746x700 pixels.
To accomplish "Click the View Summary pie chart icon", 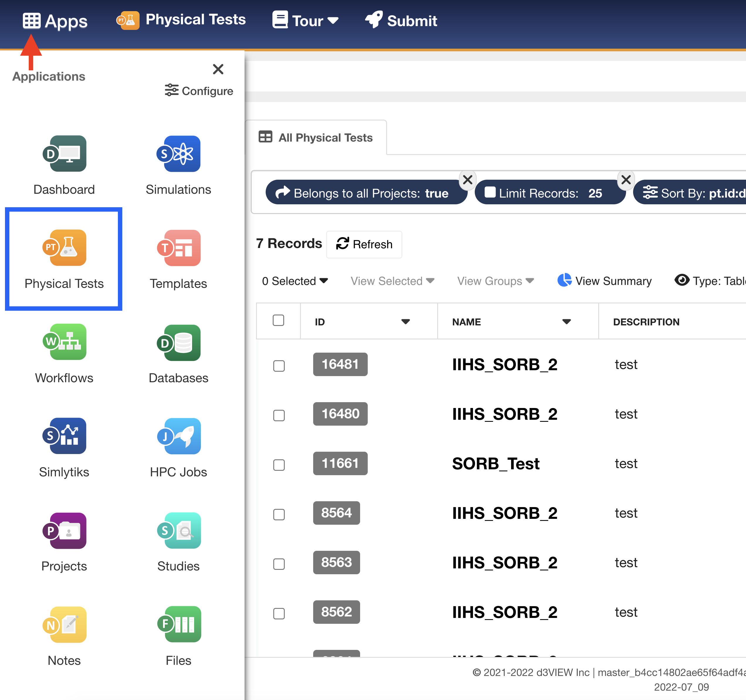I will click(564, 280).
